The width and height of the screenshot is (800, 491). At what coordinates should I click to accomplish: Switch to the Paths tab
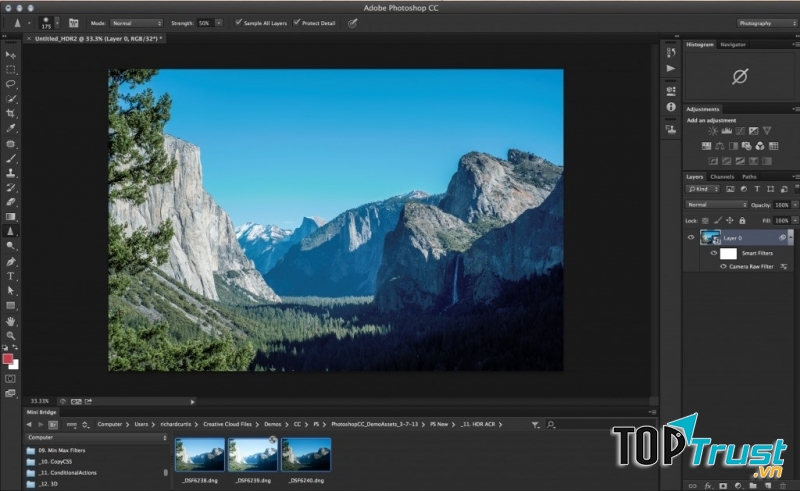(x=749, y=177)
